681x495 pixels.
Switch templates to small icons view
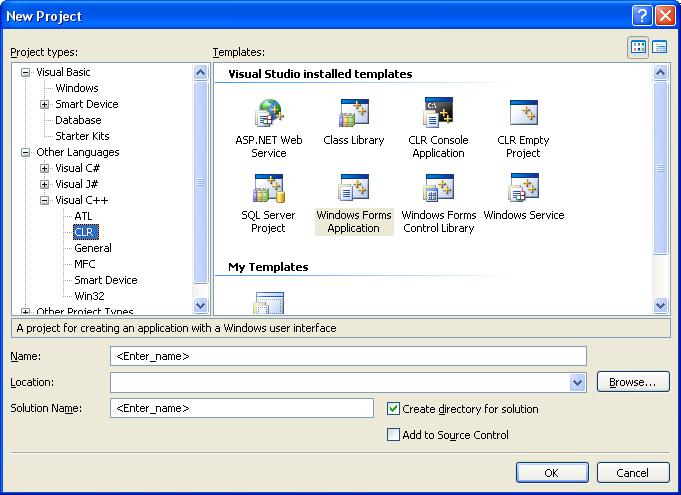pyautogui.click(x=660, y=47)
